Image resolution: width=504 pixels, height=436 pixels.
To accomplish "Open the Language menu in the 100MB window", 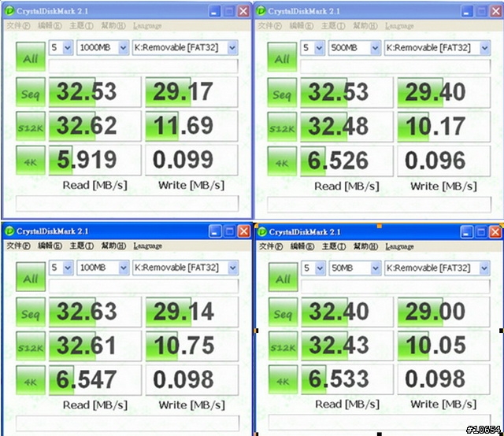I will [148, 246].
